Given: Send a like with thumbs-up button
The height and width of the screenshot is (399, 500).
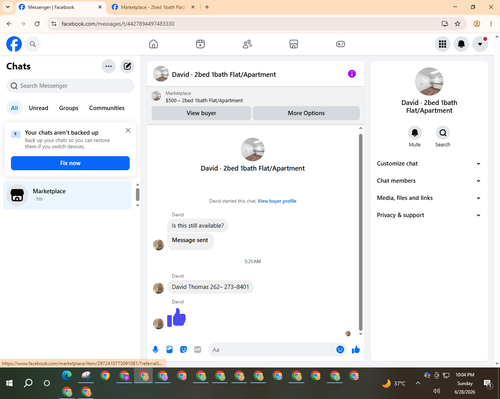Looking at the screenshot, I should pyautogui.click(x=356, y=350).
